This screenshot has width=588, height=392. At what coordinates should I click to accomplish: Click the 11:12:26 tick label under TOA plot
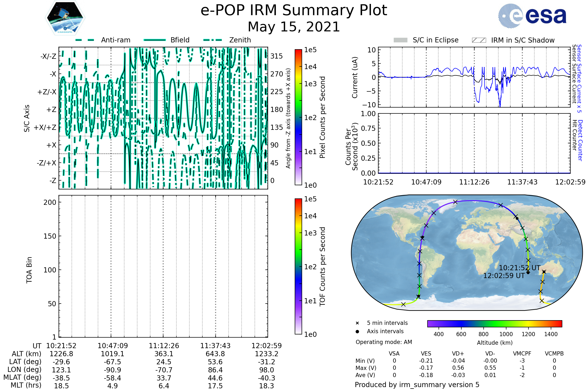point(164,346)
